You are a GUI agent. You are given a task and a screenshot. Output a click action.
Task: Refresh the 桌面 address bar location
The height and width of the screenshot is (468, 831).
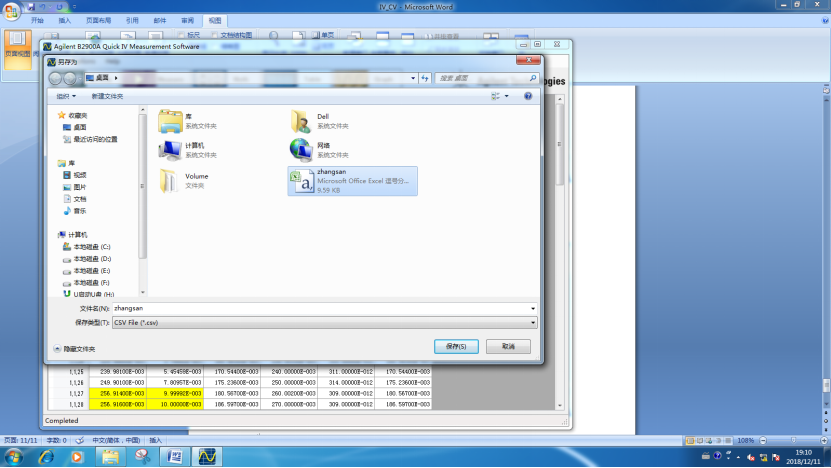tap(425, 78)
